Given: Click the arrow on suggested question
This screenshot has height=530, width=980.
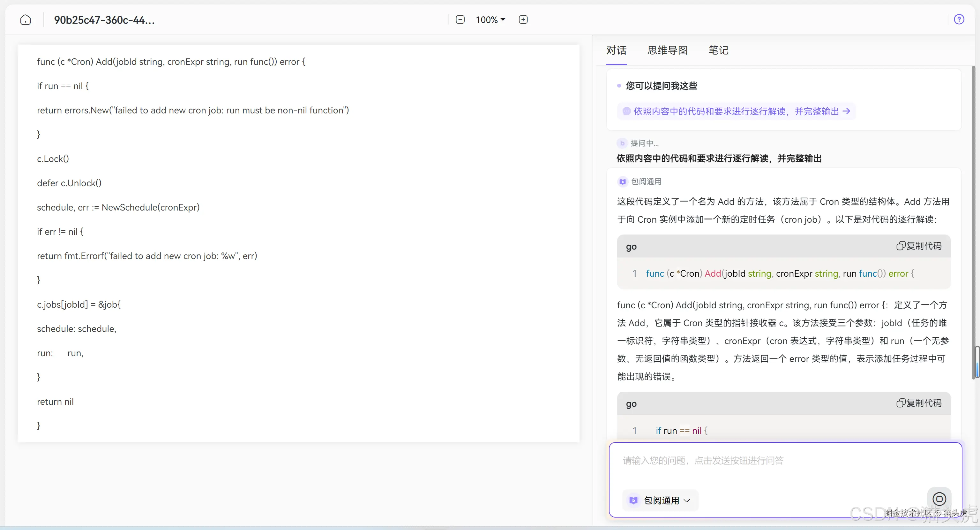Looking at the screenshot, I should tap(847, 111).
